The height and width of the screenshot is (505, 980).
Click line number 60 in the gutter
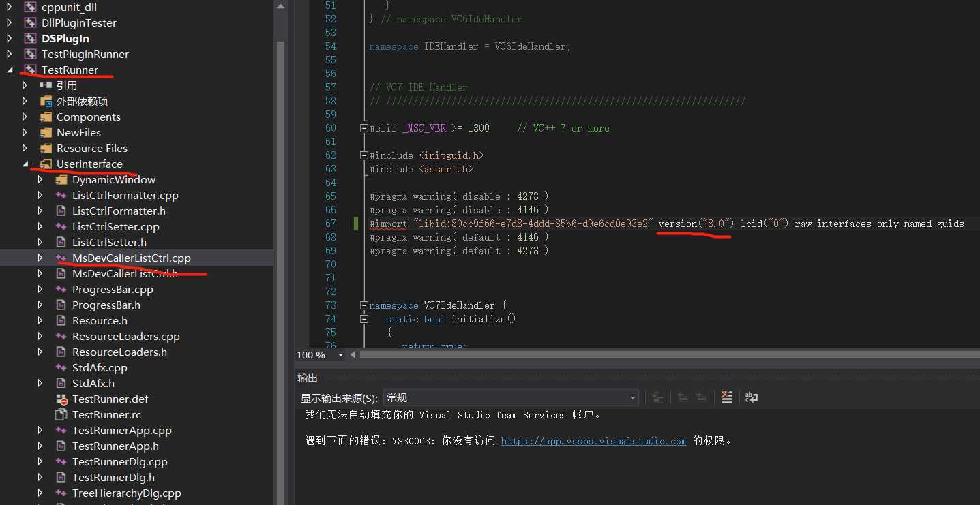(330, 128)
